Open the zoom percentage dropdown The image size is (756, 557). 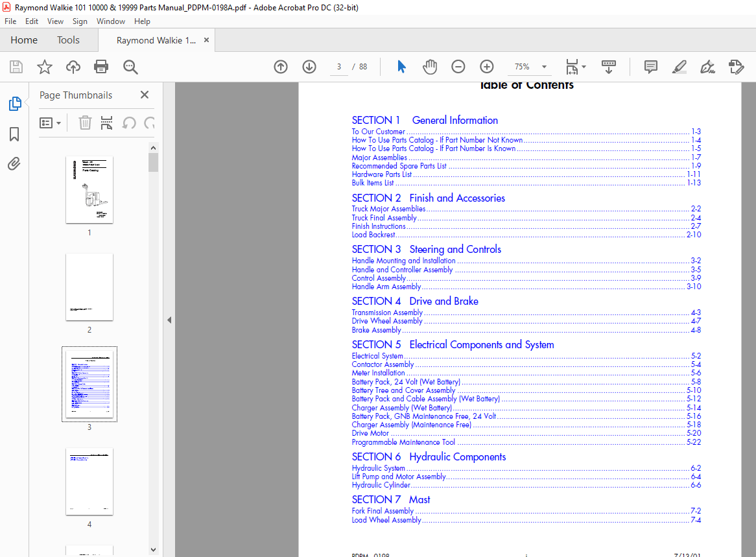pyautogui.click(x=545, y=67)
